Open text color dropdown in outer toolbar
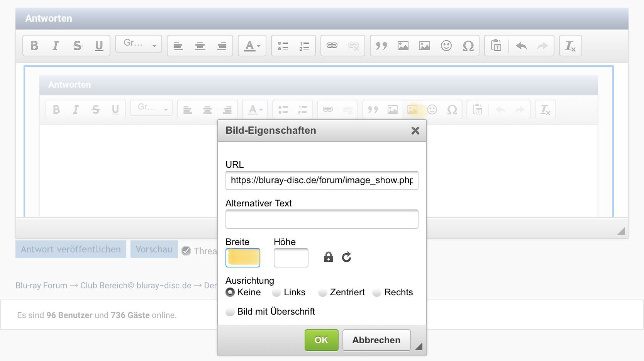This screenshot has height=361, width=644. tap(252, 46)
